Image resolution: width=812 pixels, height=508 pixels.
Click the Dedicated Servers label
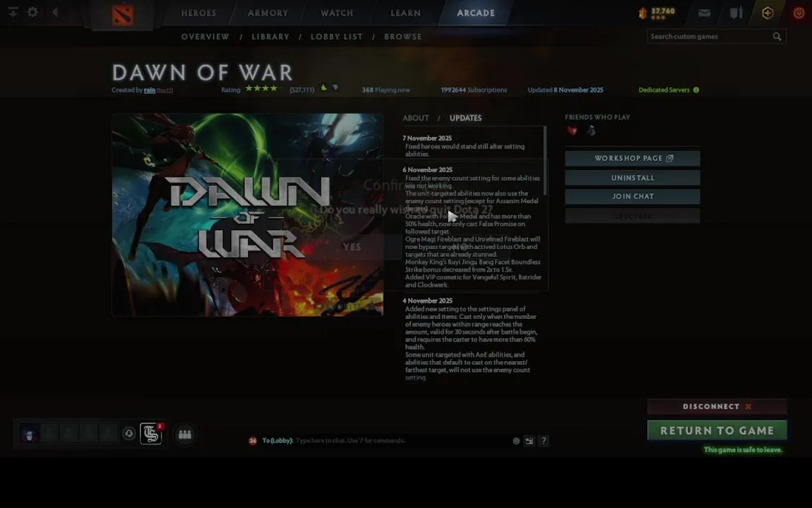click(664, 90)
